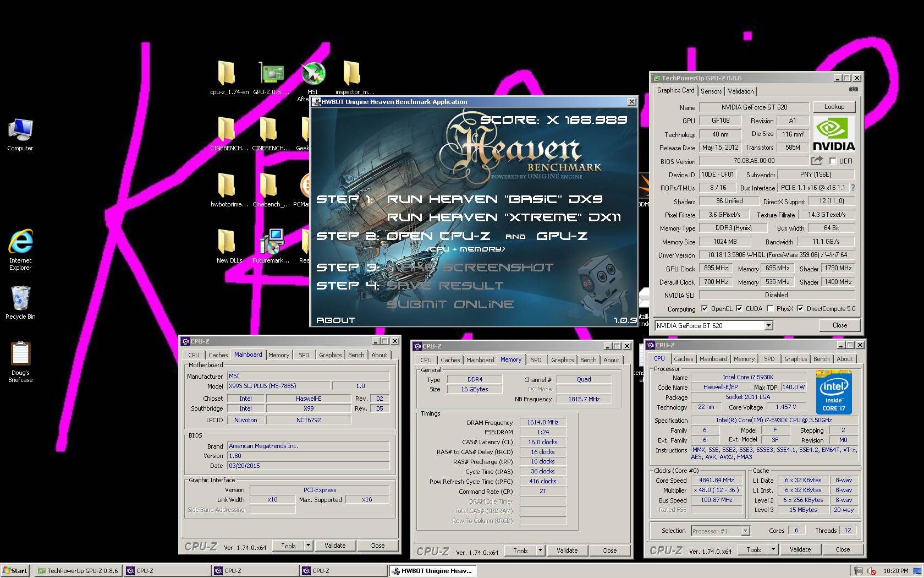Select Mainboard tab in Memory CPU-Z window
The width and height of the screenshot is (924, 578).
tap(480, 360)
